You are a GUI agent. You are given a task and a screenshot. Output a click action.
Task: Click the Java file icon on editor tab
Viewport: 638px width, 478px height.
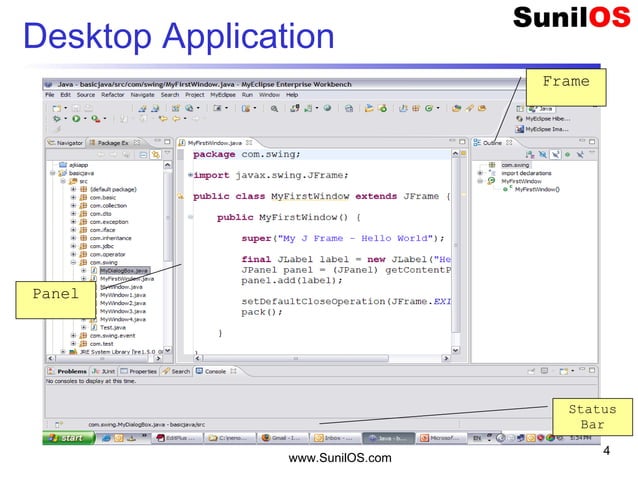coord(182,143)
